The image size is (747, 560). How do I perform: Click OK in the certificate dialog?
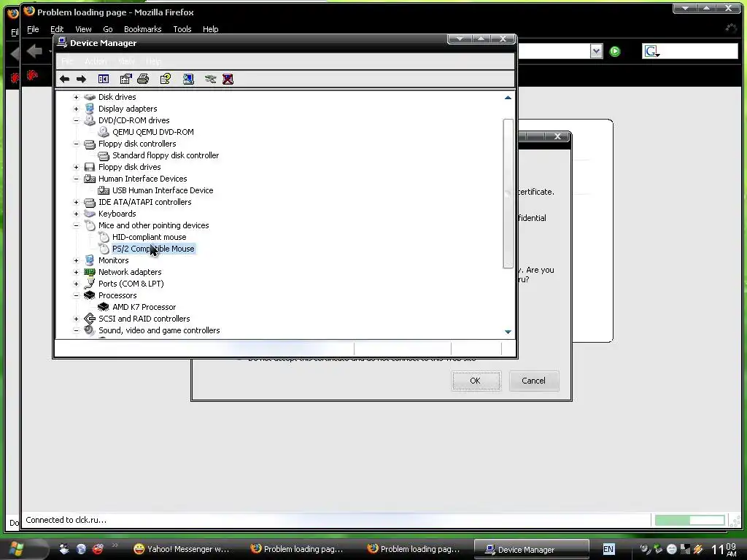click(476, 381)
